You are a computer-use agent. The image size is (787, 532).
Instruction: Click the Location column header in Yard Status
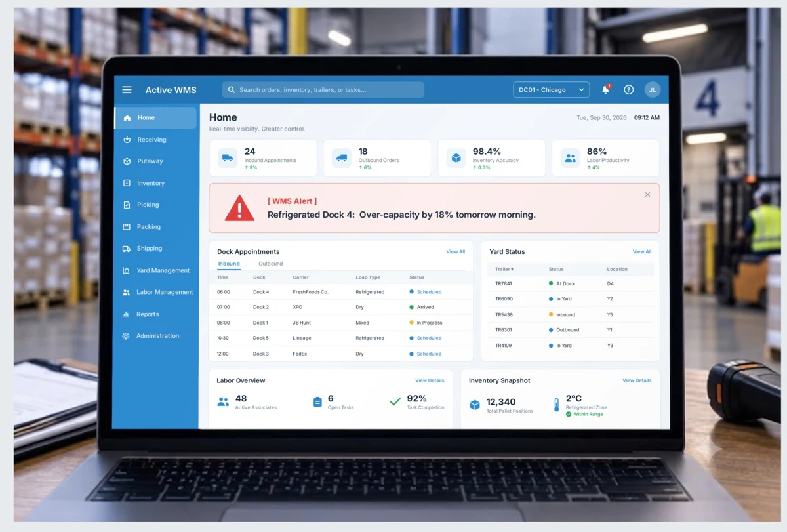coord(617,269)
